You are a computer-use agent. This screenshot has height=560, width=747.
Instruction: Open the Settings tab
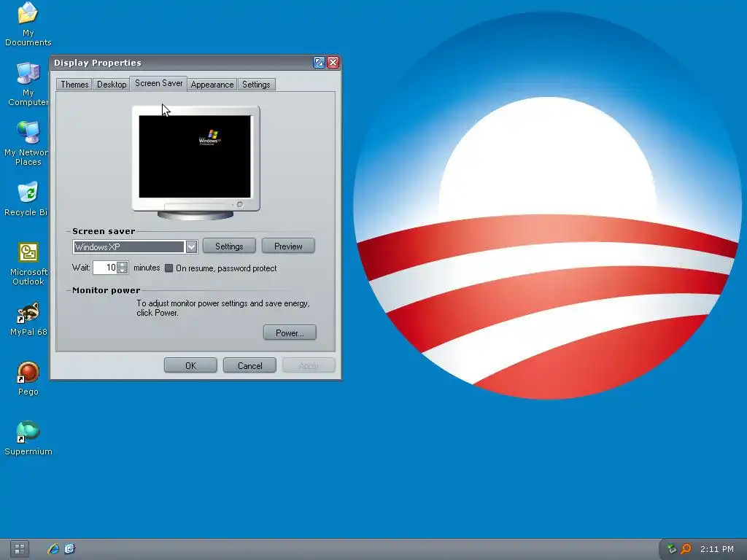tap(256, 85)
